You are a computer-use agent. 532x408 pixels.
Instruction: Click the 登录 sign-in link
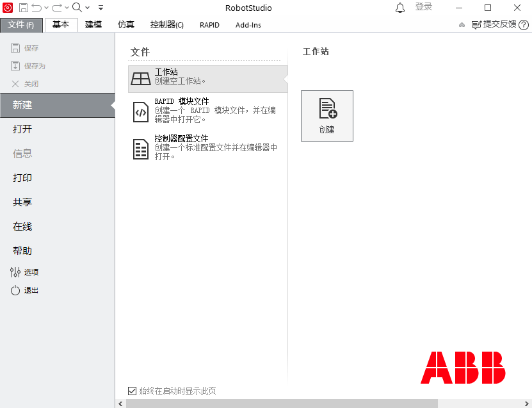coord(424,7)
